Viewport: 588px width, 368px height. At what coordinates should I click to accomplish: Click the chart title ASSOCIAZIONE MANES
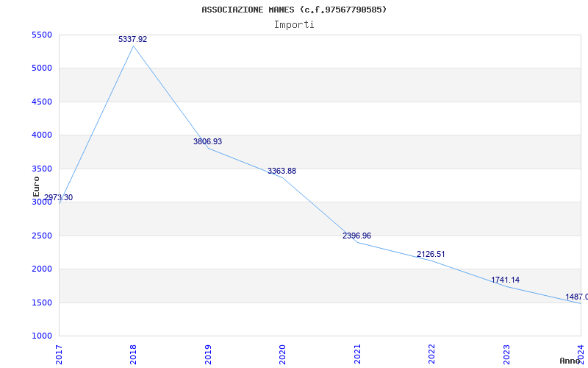tap(294, 10)
